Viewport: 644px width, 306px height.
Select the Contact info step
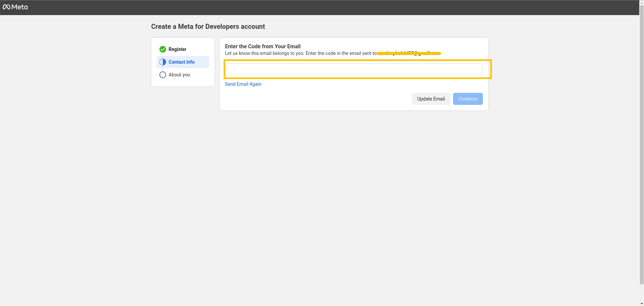(183, 62)
